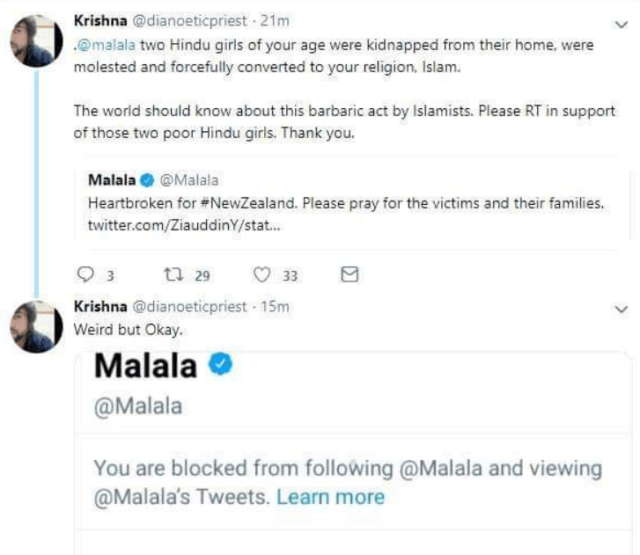
Task: Click the Learn more link
Action: [x=330, y=496]
